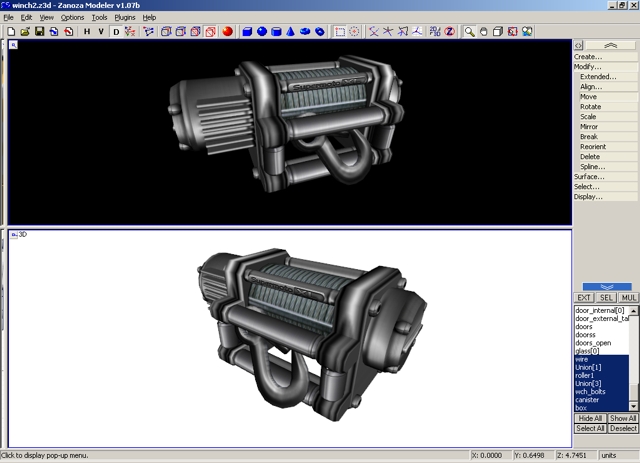Image resolution: width=640 pixels, height=463 pixels.
Task: Select the red sphere render icon
Action: click(x=227, y=32)
